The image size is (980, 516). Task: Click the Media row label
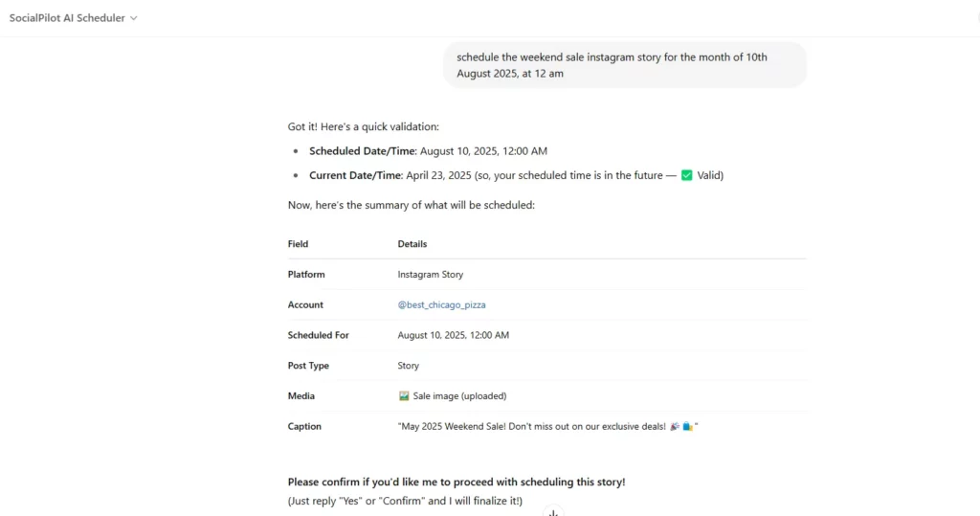click(x=301, y=395)
